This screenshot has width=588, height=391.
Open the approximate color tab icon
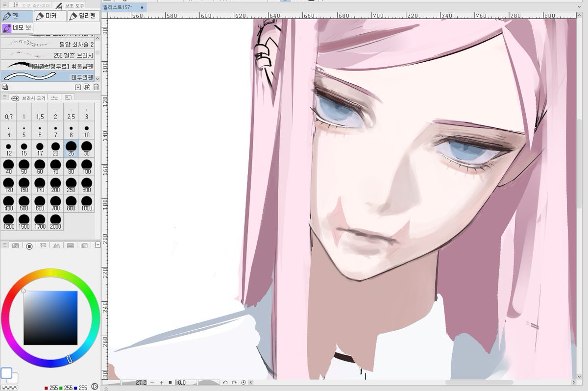pos(70,245)
